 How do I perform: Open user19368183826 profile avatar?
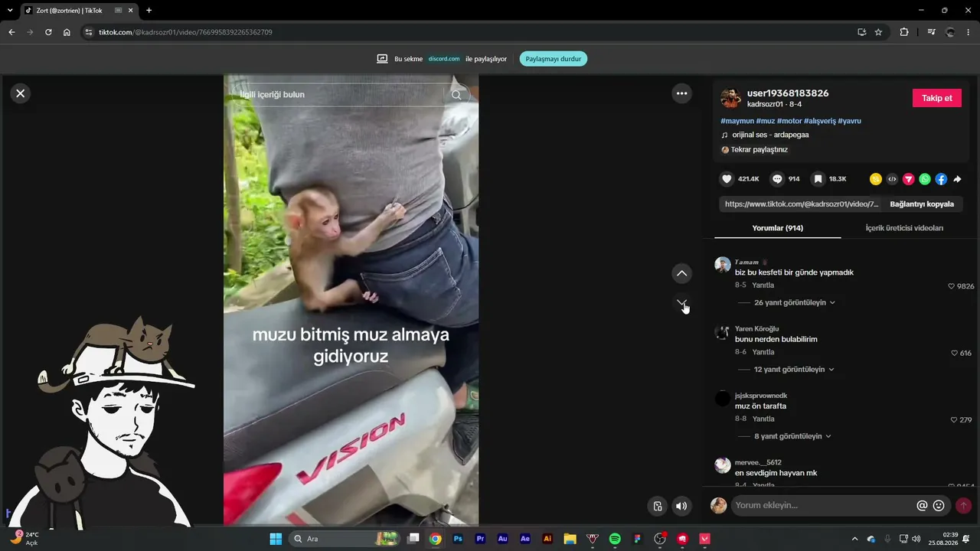730,98
